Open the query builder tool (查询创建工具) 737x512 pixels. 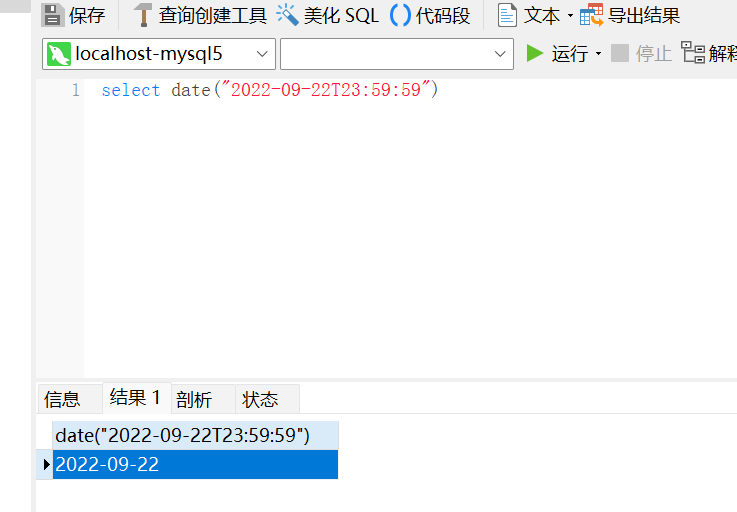[200, 16]
